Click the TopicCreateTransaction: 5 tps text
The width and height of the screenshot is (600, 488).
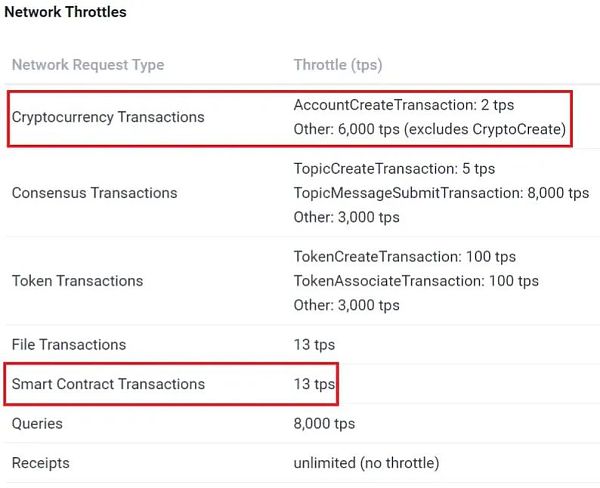tap(394, 168)
